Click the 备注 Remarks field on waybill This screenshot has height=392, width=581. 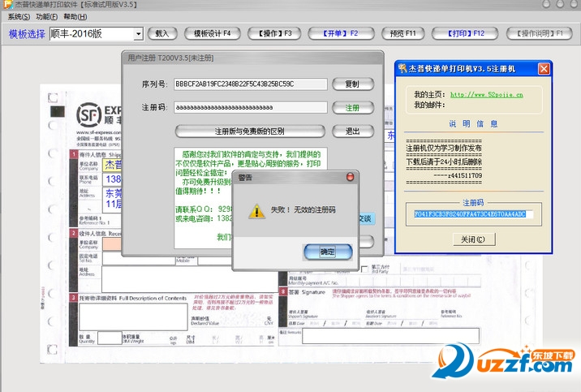[x=390, y=337]
